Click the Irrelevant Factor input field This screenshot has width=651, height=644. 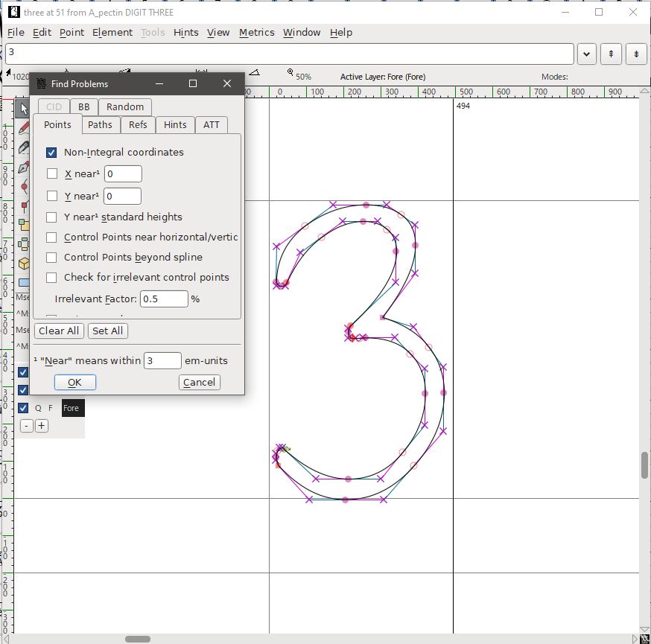click(164, 299)
